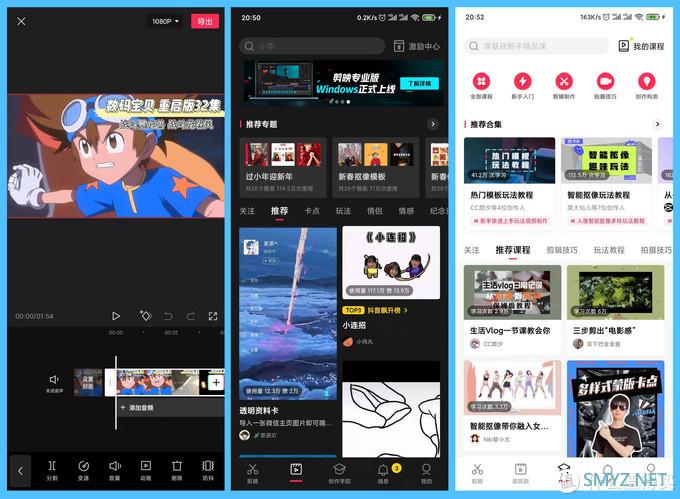Tap the search field in the template screen

tap(312, 46)
